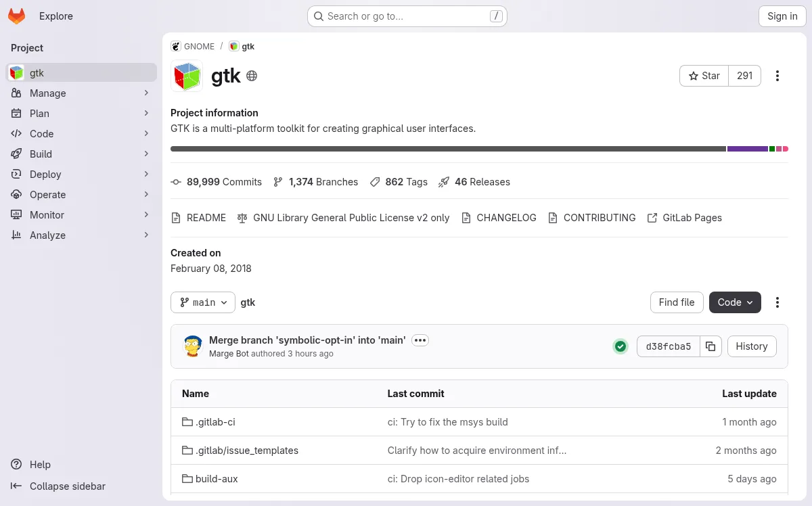812x506 pixels.
Task: Open the CONTRIBUTING file link
Action: [591, 218]
